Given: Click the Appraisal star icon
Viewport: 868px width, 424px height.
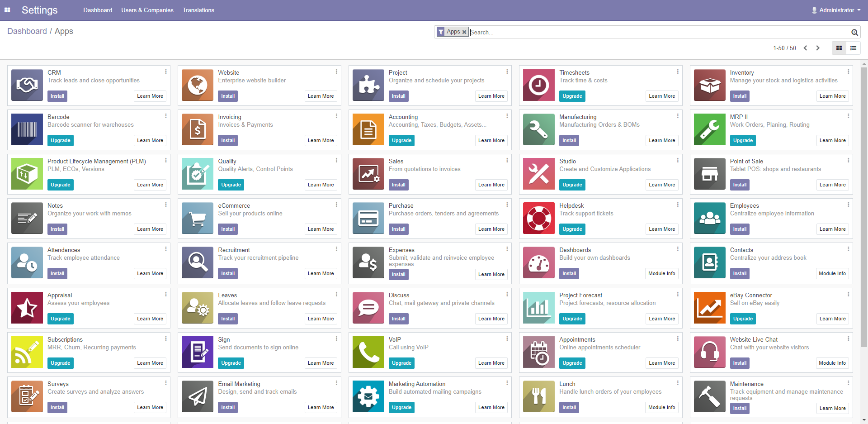Looking at the screenshot, I should [x=27, y=308].
